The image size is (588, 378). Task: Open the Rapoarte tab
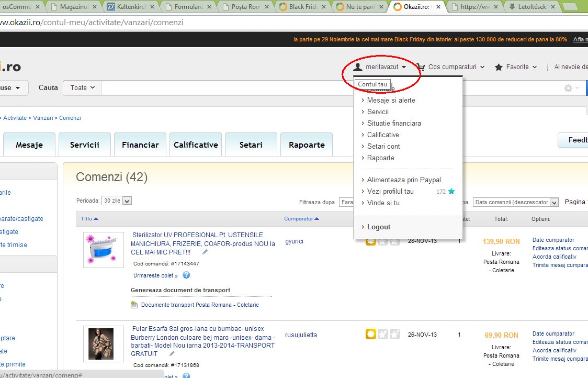tap(307, 145)
